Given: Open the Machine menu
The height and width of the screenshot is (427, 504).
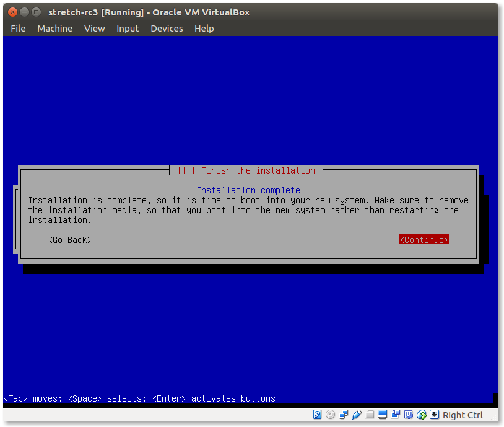Looking at the screenshot, I should pyautogui.click(x=55, y=29).
